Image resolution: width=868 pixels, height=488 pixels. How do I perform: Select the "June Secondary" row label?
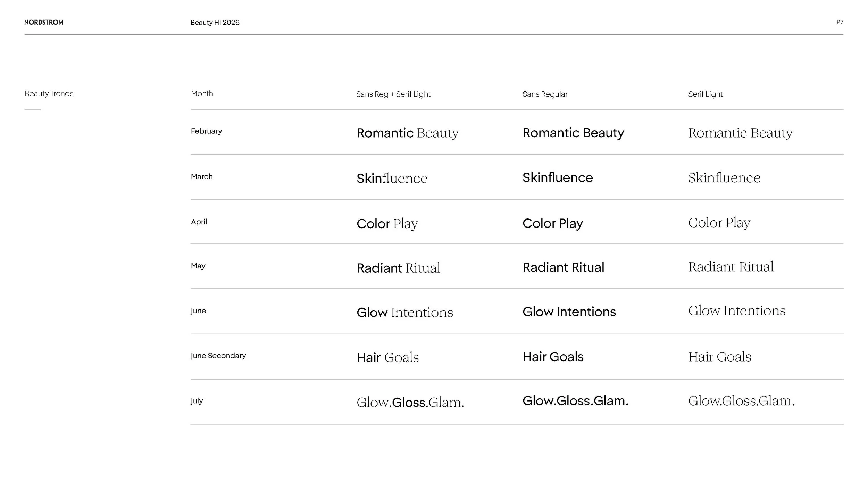click(x=218, y=356)
